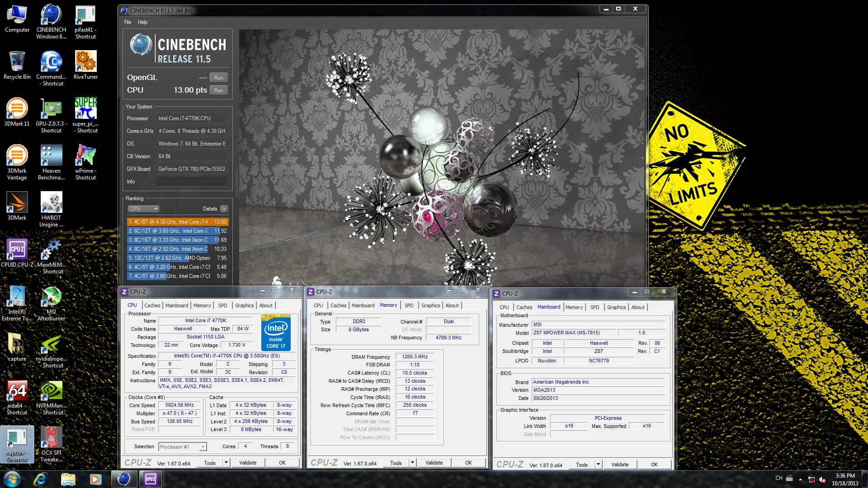Select the aida64 shortcut icon
The image size is (868, 488).
[17, 398]
